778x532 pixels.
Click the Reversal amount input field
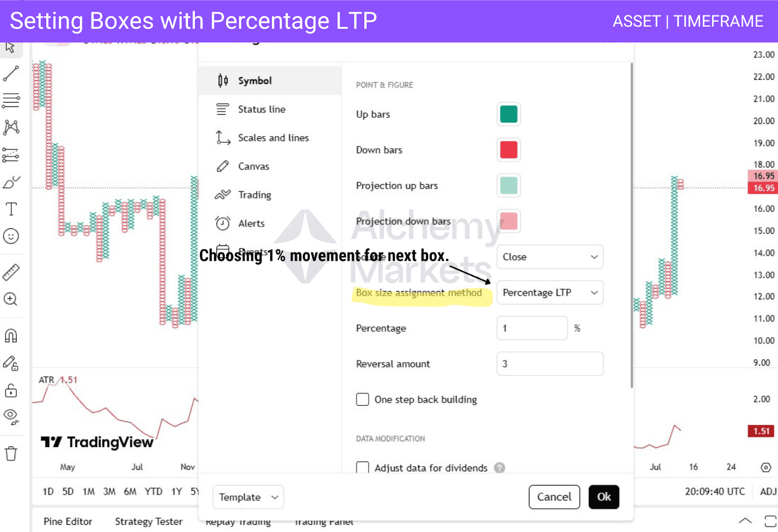(x=549, y=364)
